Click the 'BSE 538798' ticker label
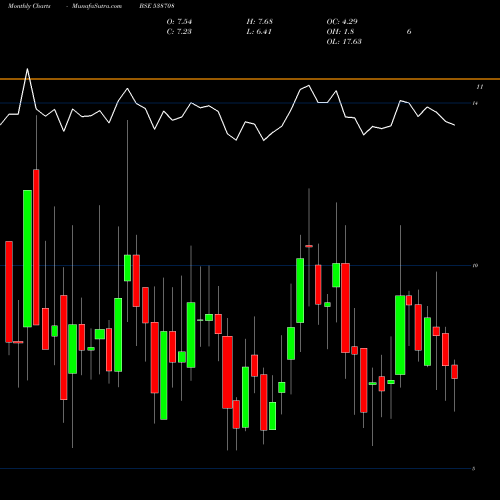The height and width of the screenshot is (500, 500). tap(157, 6)
